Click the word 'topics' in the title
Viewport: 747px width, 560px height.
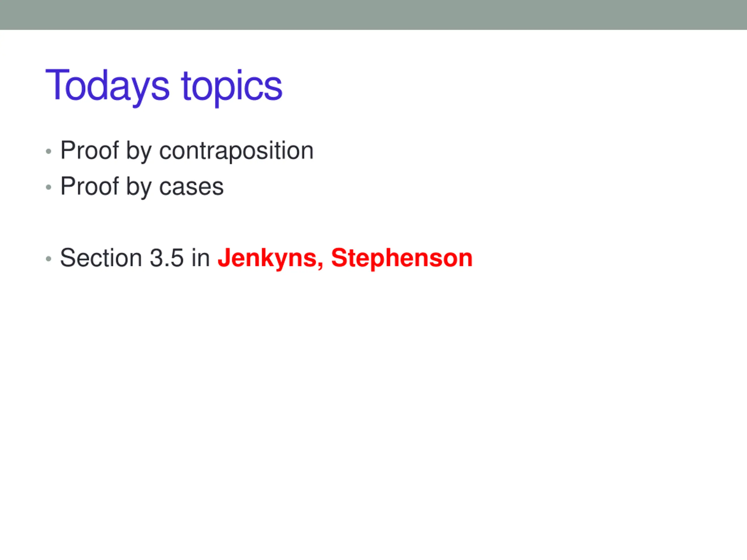pos(232,87)
